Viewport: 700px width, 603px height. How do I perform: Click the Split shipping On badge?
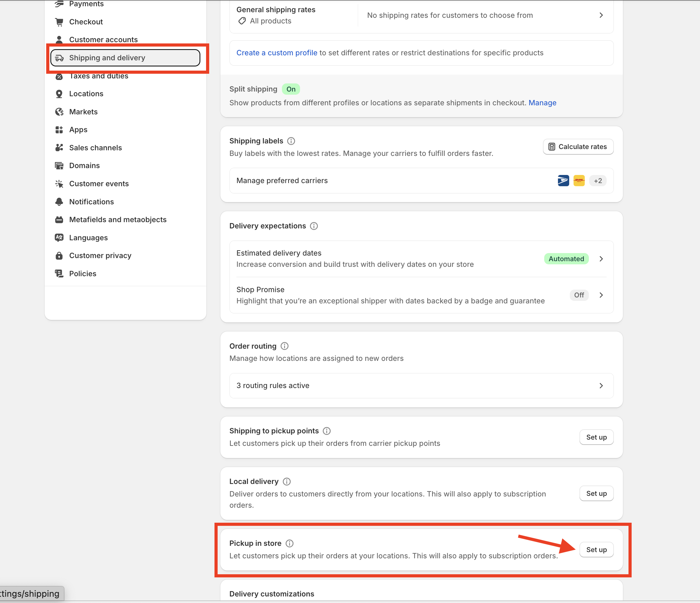[x=291, y=89]
